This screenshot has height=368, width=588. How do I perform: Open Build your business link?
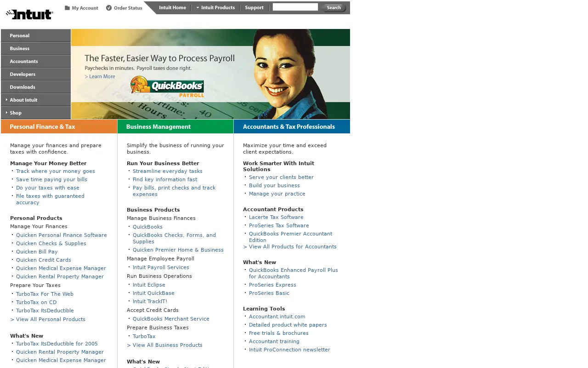tap(274, 185)
